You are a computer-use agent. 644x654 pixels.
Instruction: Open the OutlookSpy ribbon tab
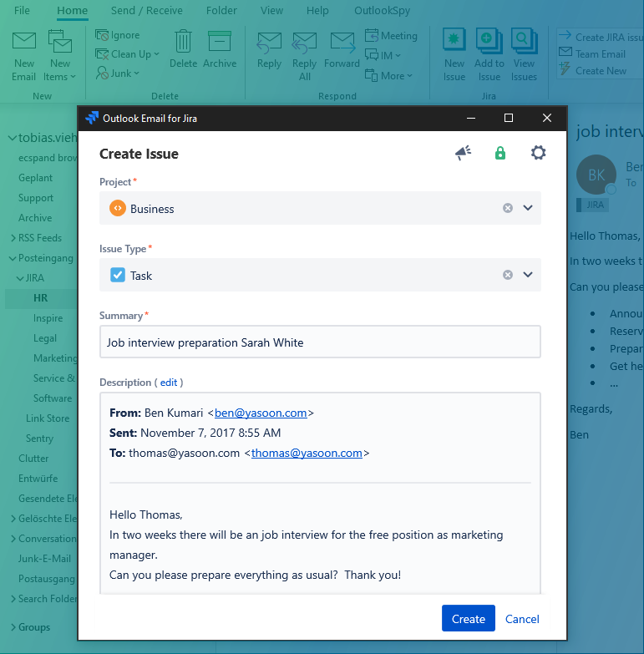(x=383, y=11)
